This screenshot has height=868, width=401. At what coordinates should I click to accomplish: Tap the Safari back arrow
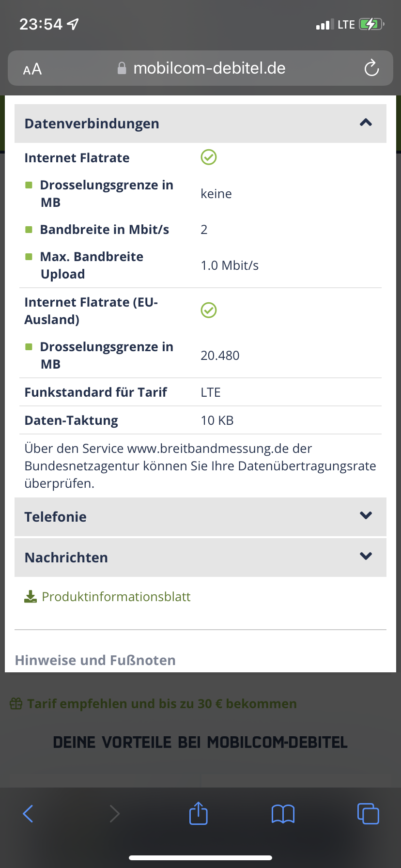(28, 814)
